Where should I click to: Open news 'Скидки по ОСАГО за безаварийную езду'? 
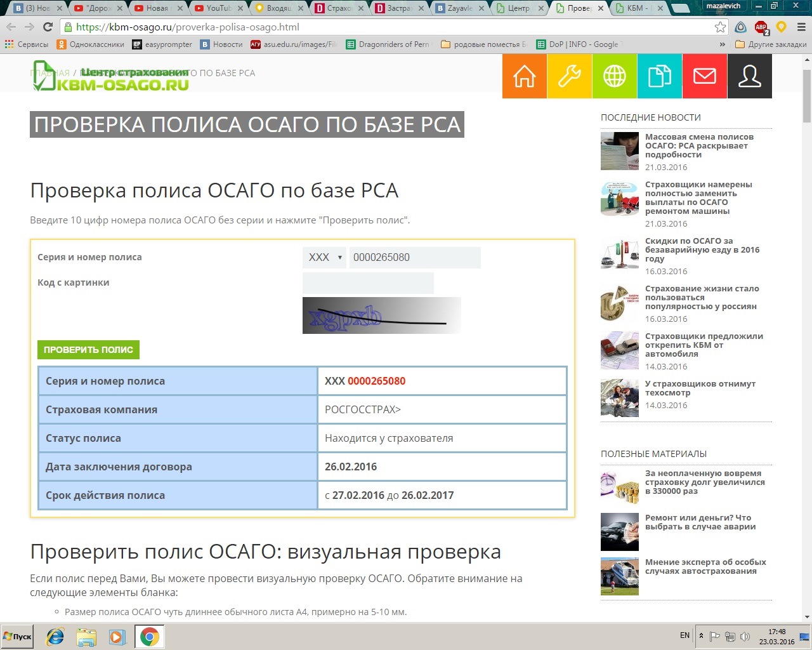(x=702, y=249)
